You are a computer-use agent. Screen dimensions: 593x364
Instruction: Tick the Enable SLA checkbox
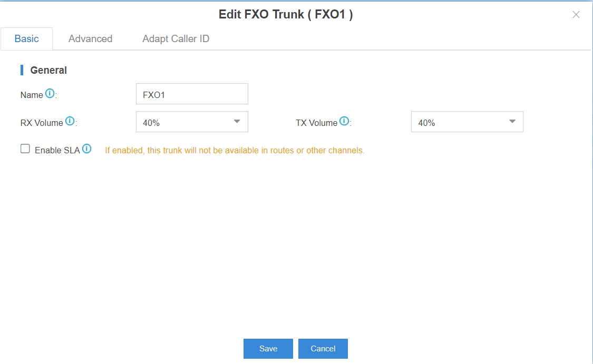pyautogui.click(x=25, y=149)
